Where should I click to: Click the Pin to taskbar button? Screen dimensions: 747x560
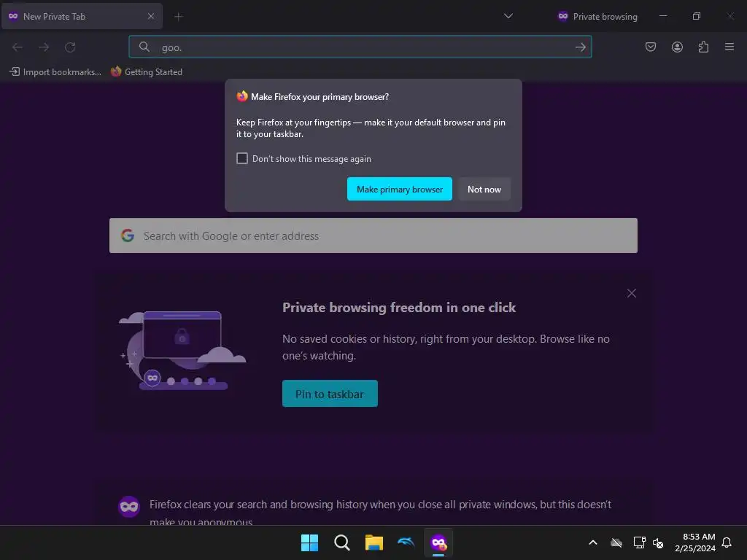[x=330, y=394]
